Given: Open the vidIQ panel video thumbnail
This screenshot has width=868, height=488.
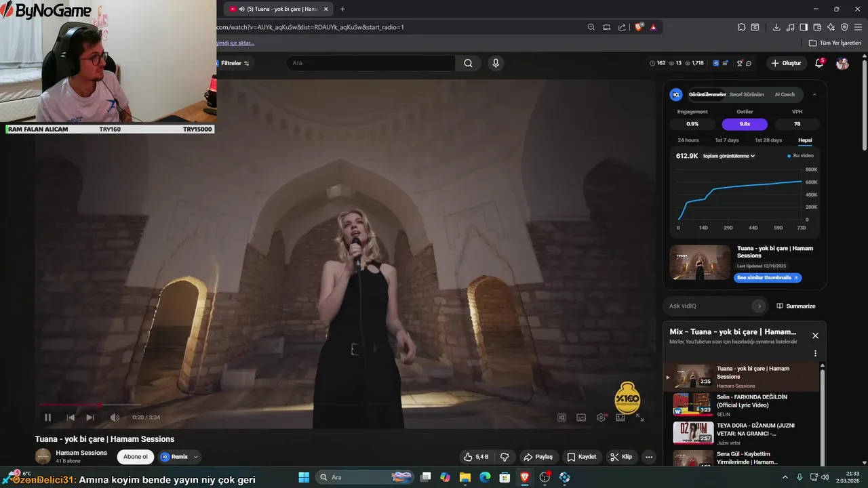Looking at the screenshot, I should tap(700, 262).
